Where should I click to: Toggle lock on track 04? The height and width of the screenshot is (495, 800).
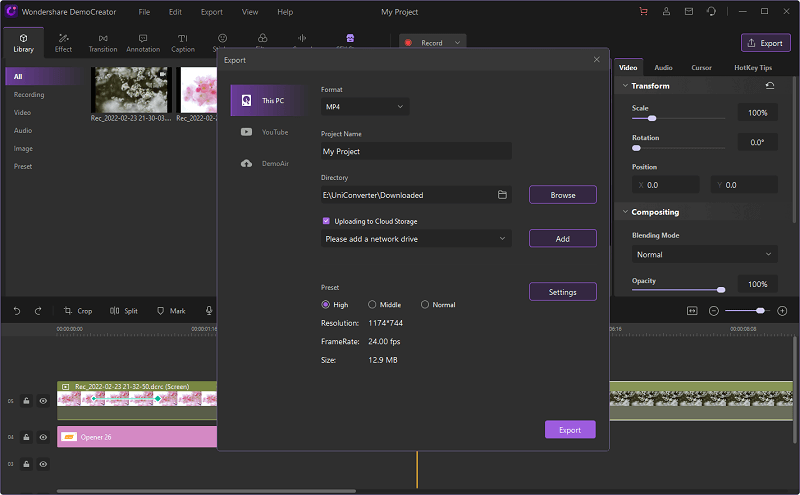tap(26, 437)
